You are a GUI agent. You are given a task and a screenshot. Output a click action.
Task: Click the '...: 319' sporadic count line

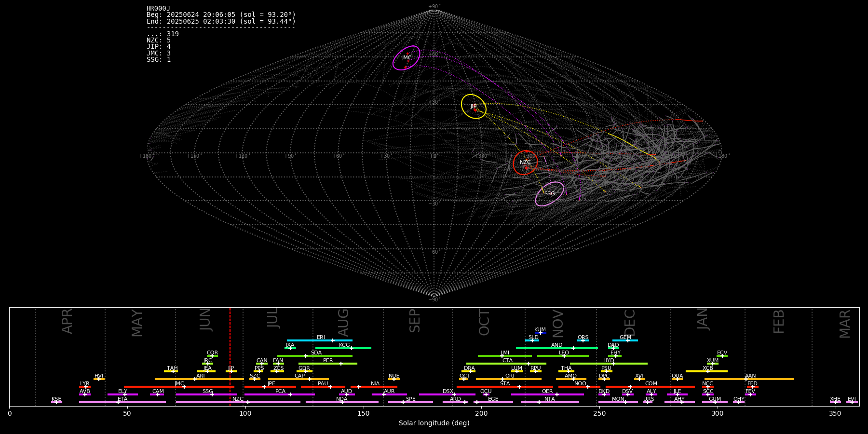(x=163, y=34)
